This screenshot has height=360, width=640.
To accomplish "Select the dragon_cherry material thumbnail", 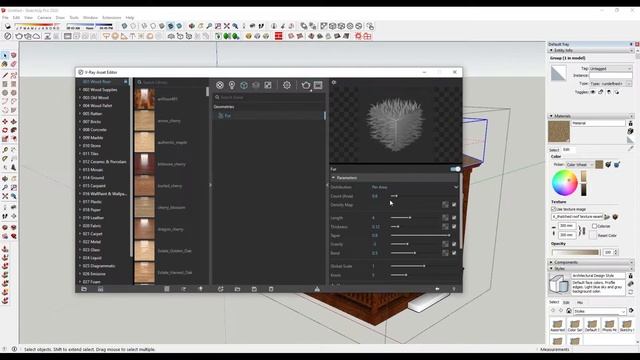I will (x=144, y=229).
